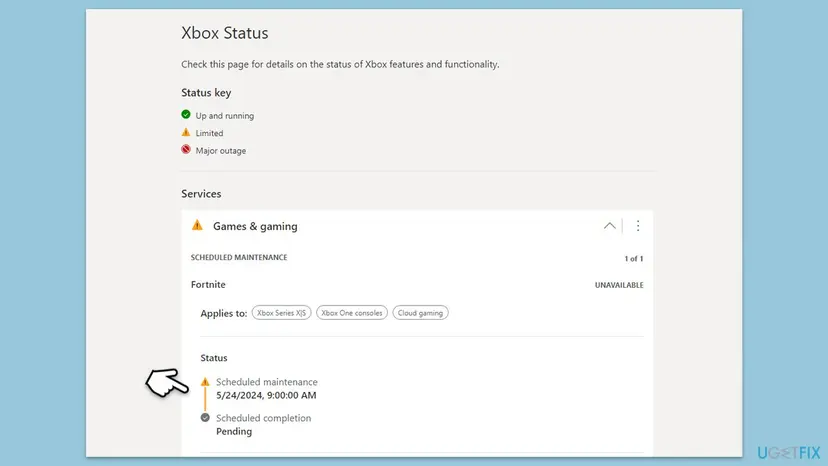Click the 1 of 1 counter
The width and height of the screenshot is (828, 466).
pos(634,258)
